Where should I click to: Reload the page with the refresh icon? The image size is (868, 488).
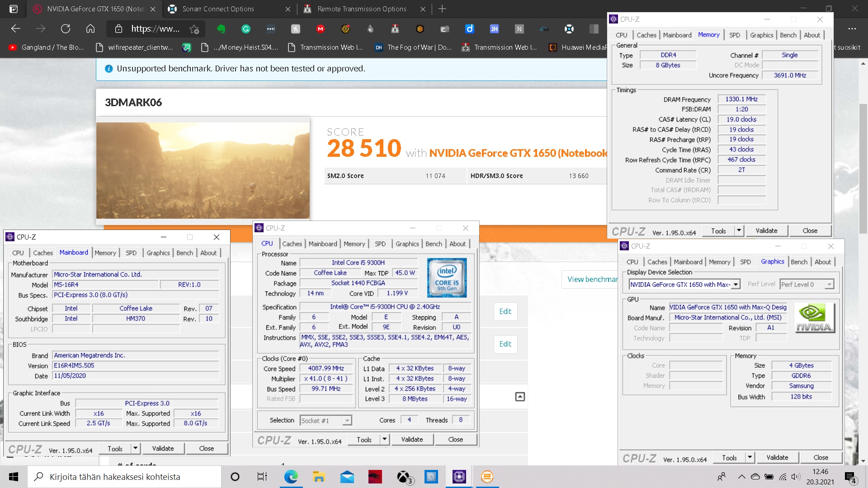(66, 29)
